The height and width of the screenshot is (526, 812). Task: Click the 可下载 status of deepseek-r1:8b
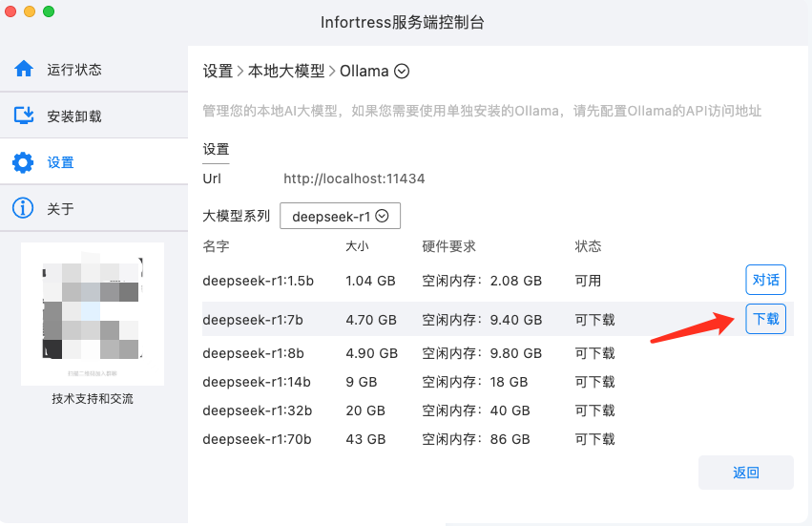tap(594, 353)
